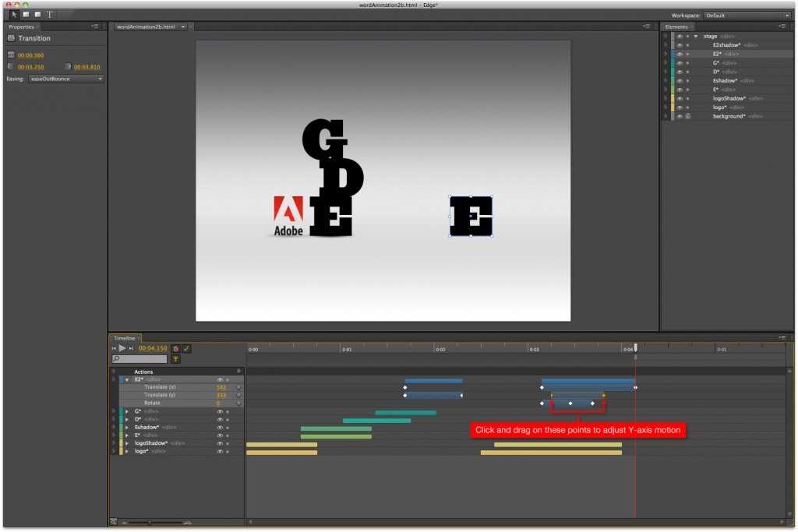Hide the E2shadow element in Elements panel
The width and height of the screenshot is (798, 532).
tap(679, 45)
